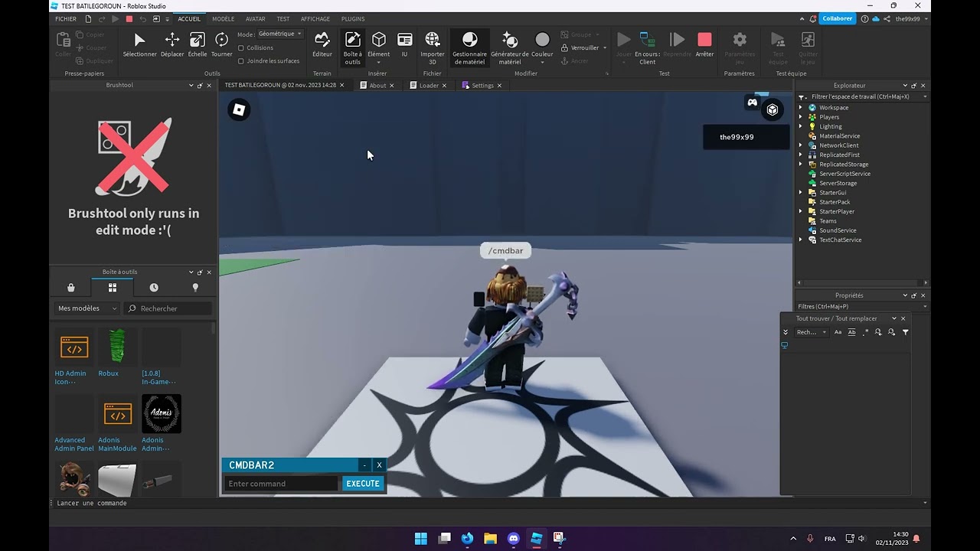Toggle match-case Aa in the find panel
980x551 pixels.
pyautogui.click(x=838, y=332)
